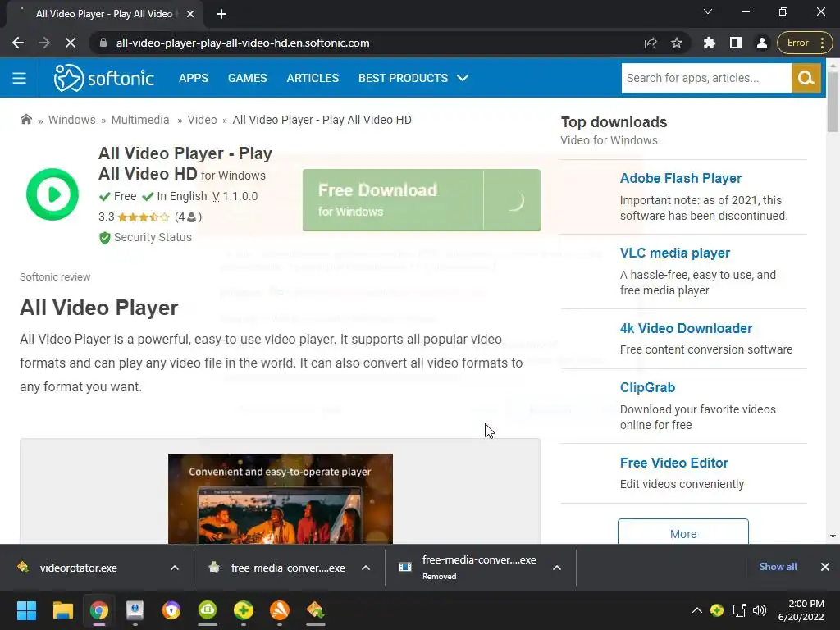
Task: Go to Softonic home via logo
Action: click(x=104, y=78)
